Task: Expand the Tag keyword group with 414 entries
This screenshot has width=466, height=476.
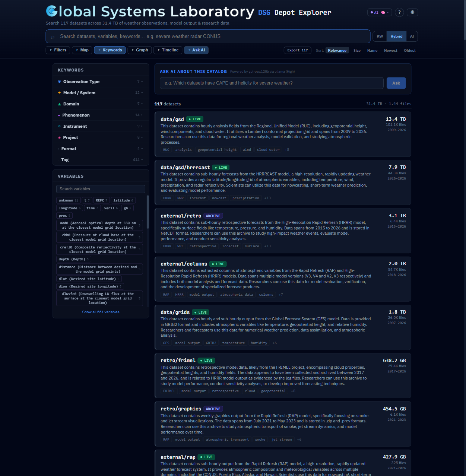Action: tap(101, 160)
